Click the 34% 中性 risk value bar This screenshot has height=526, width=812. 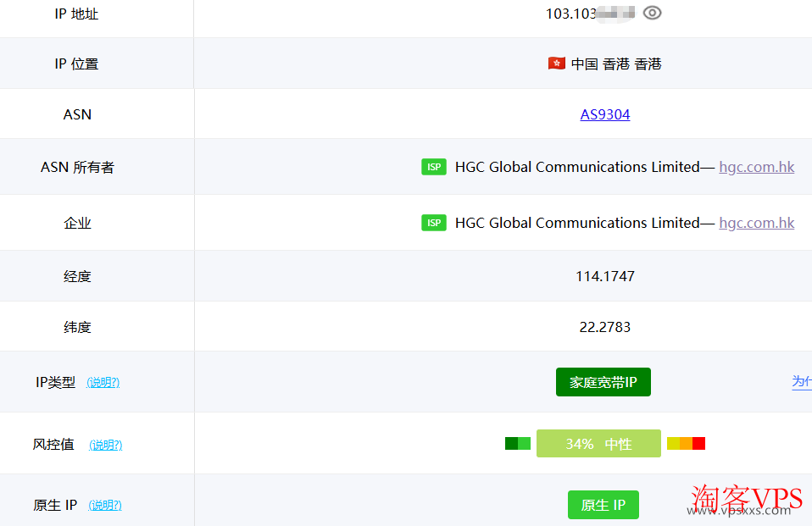tap(598, 443)
